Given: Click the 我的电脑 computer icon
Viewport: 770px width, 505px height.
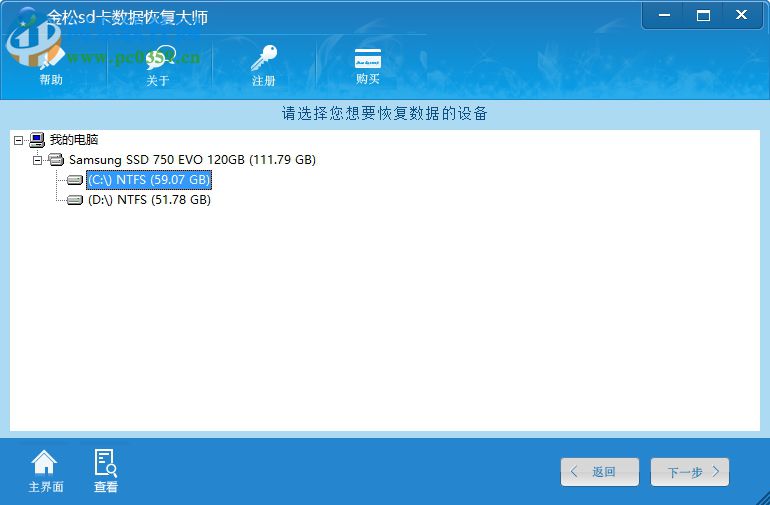Looking at the screenshot, I should point(37,140).
